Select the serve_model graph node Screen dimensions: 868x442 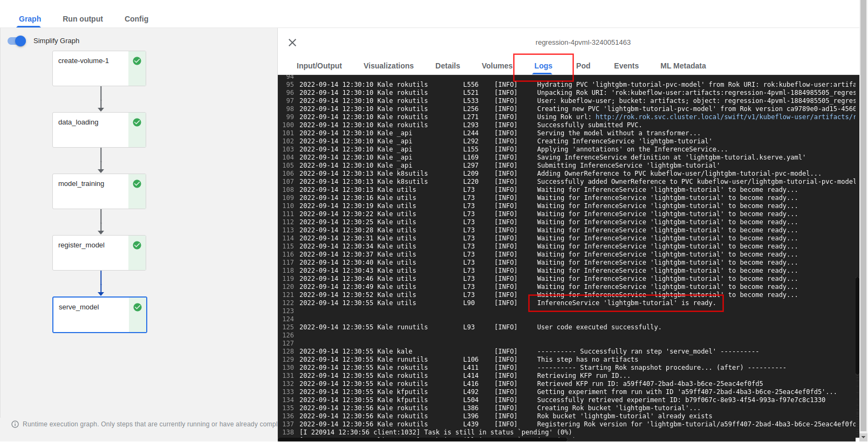[100, 315]
